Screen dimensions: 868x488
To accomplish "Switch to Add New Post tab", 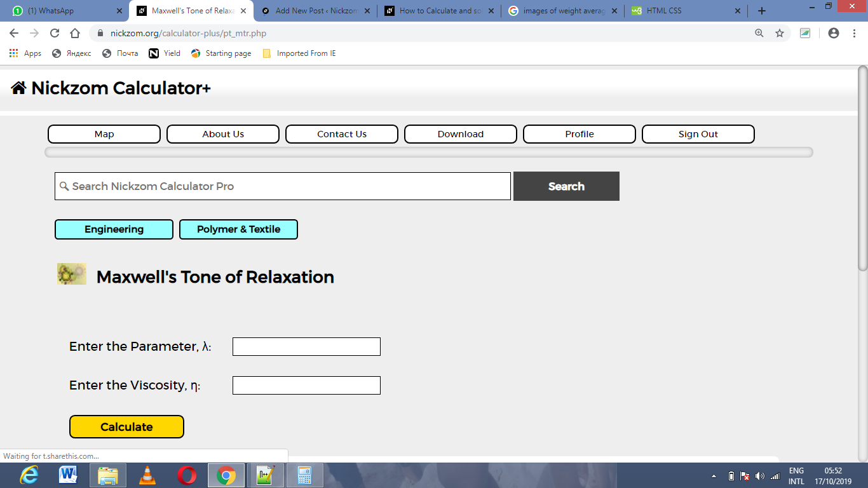I will [315, 11].
